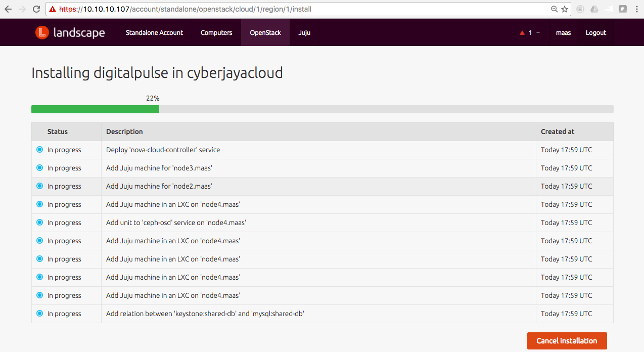The image size is (644, 352).
Task: Select the OpenStack tab
Action: 265,32
